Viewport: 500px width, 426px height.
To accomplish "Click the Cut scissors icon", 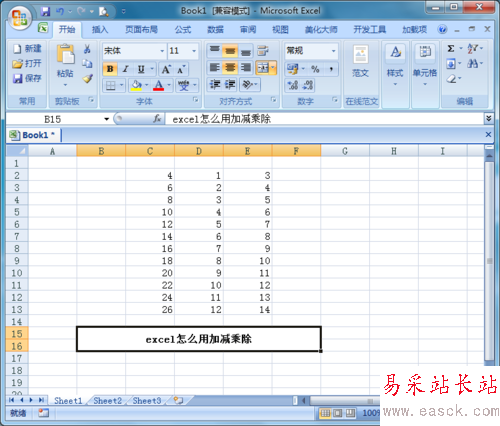I will click(87, 49).
